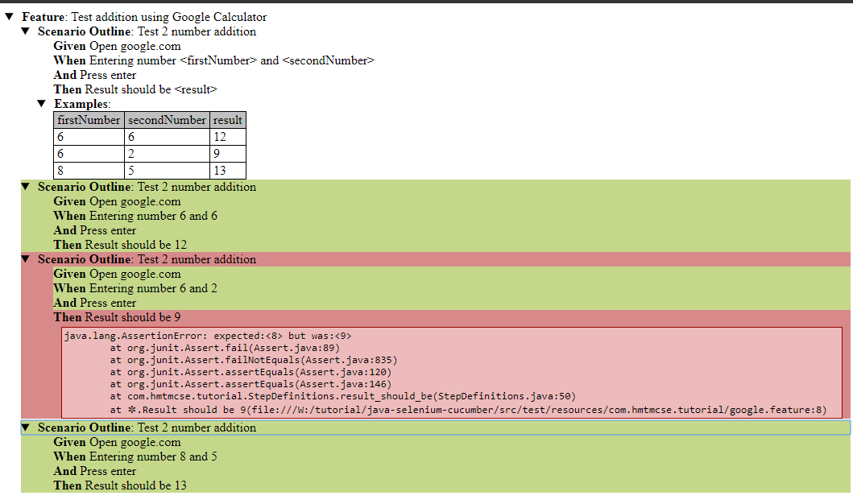Viewport: 853px width, 504px height.
Task: Collapse the passing Scenario Outline with result 12
Action: pyautogui.click(x=25, y=186)
